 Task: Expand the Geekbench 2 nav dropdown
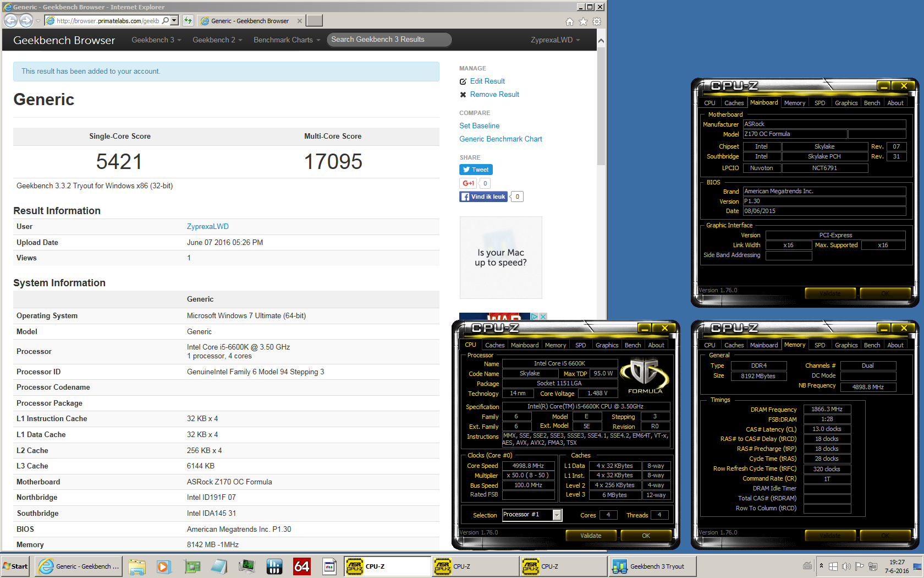tap(217, 40)
